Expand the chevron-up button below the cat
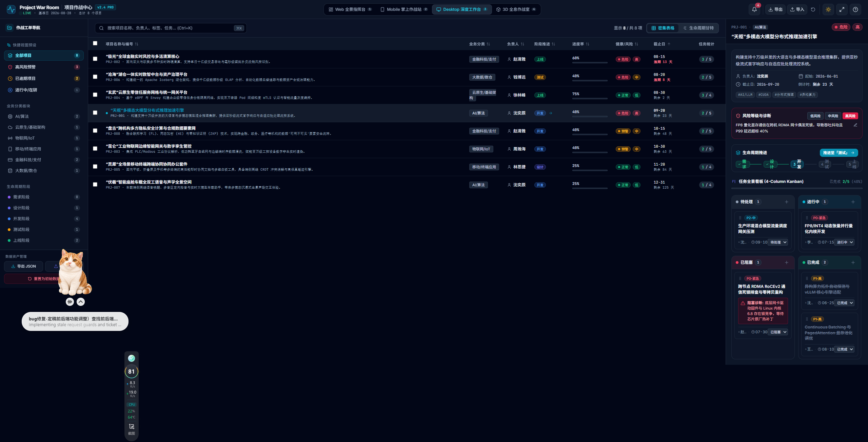Viewport: 868px width, 442px height. (x=81, y=302)
